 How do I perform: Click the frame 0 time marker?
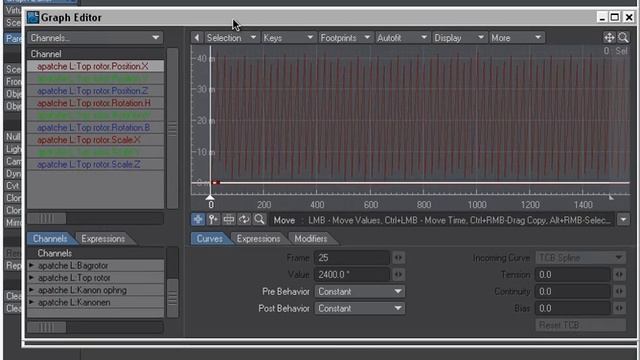[x=210, y=198]
